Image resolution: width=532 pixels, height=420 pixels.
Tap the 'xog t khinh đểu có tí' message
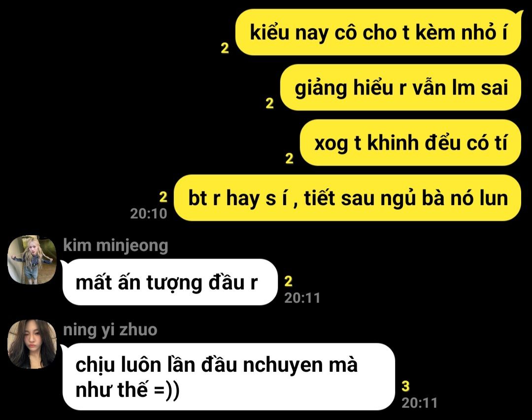410,142
